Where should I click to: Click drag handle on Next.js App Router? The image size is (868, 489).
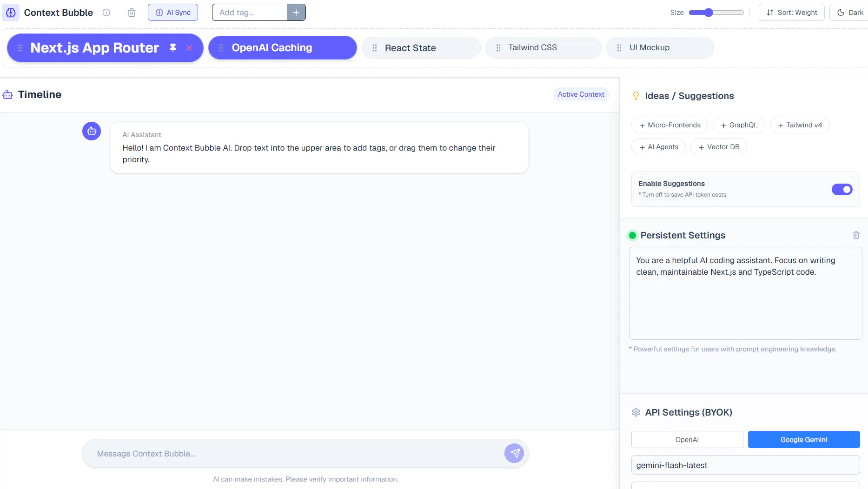(20, 48)
